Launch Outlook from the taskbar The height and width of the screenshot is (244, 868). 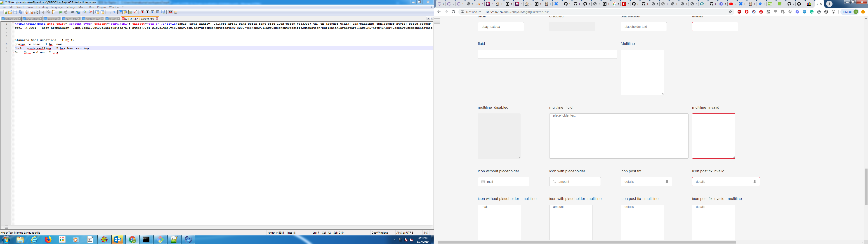(x=117, y=240)
